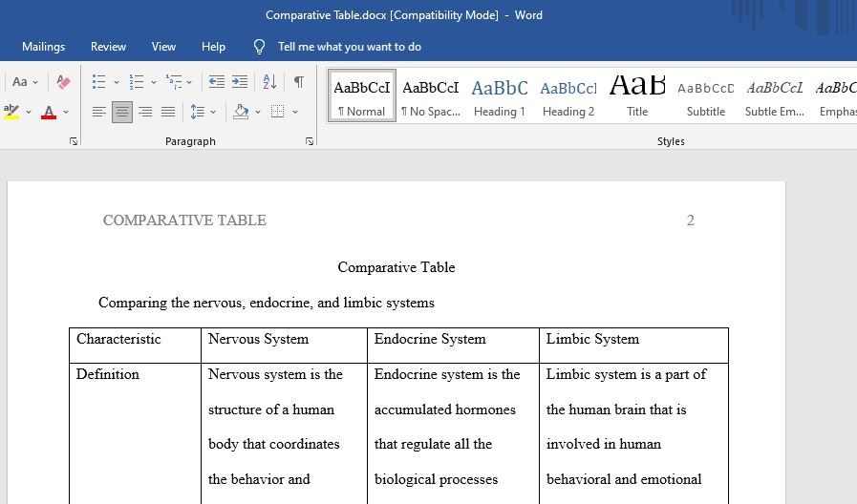Click the Tell me lightbulb icon
The image size is (857, 504).
tap(260, 47)
